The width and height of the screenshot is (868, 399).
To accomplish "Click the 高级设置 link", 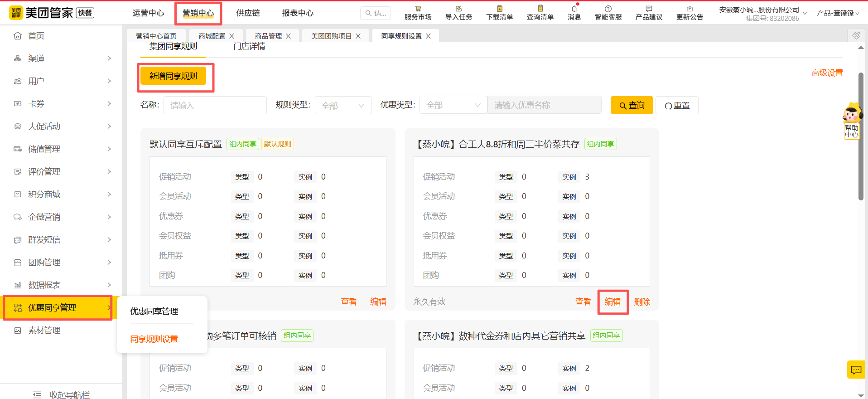I will pyautogui.click(x=827, y=73).
